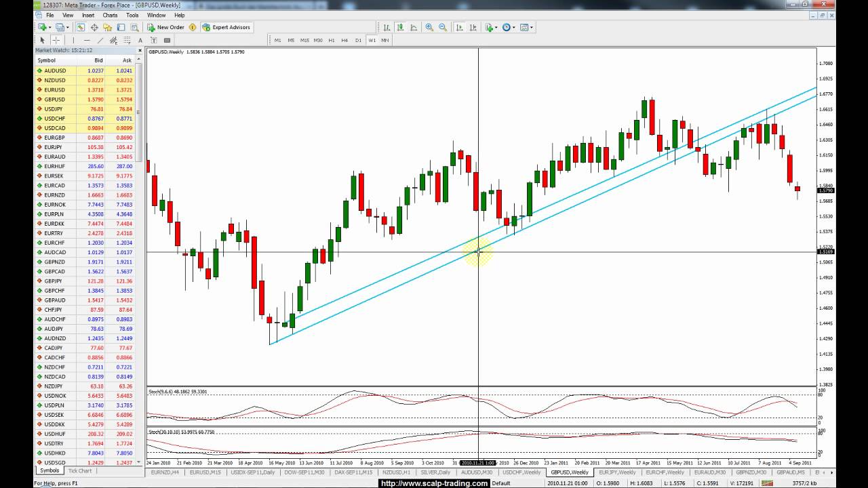Viewport: 868px width, 488px height.
Task: Click the Bid column header
Action: [92, 60]
